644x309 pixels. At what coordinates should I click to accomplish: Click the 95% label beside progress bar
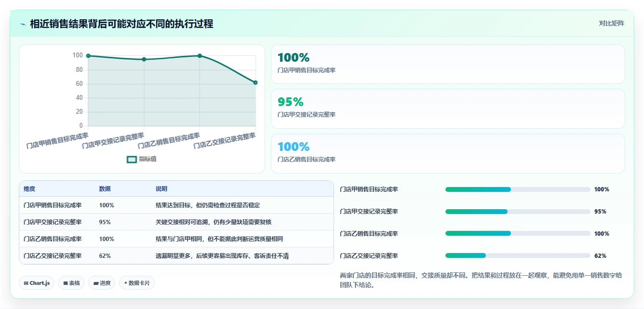point(600,212)
